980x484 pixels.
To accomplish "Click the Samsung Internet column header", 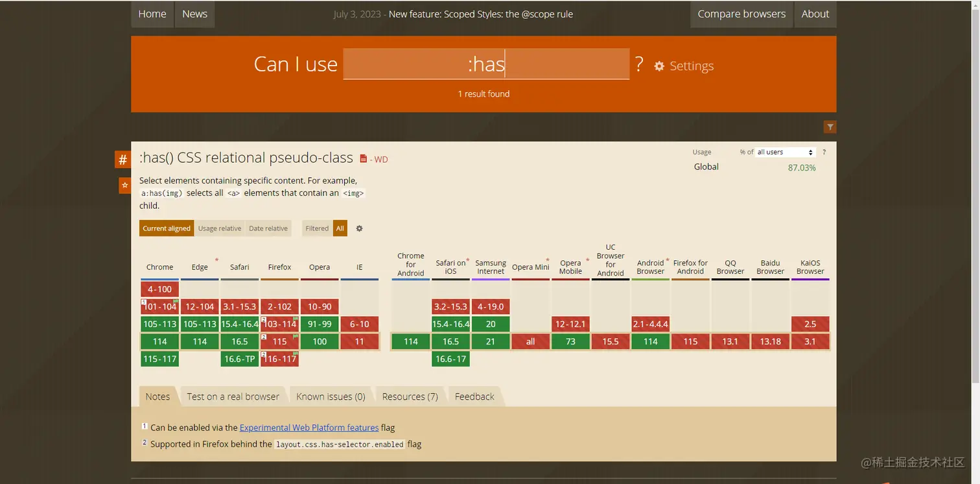I will pyautogui.click(x=491, y=267).
